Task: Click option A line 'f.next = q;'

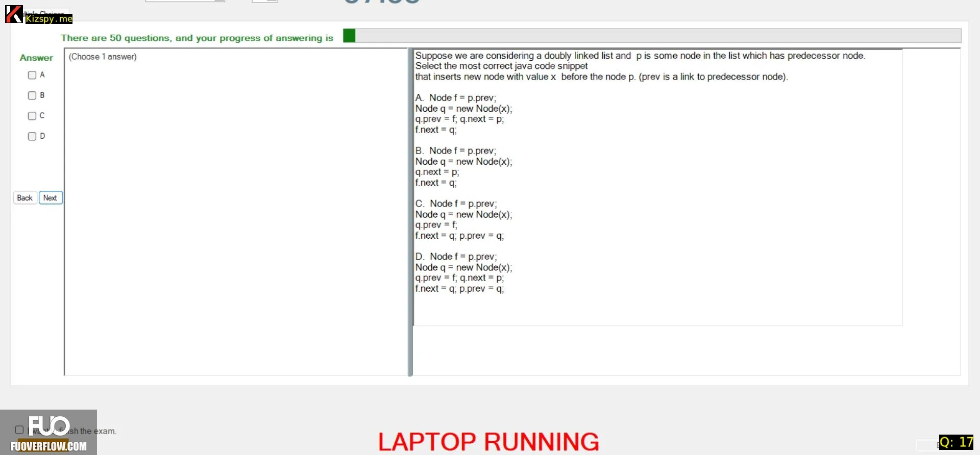Action: 436,130
